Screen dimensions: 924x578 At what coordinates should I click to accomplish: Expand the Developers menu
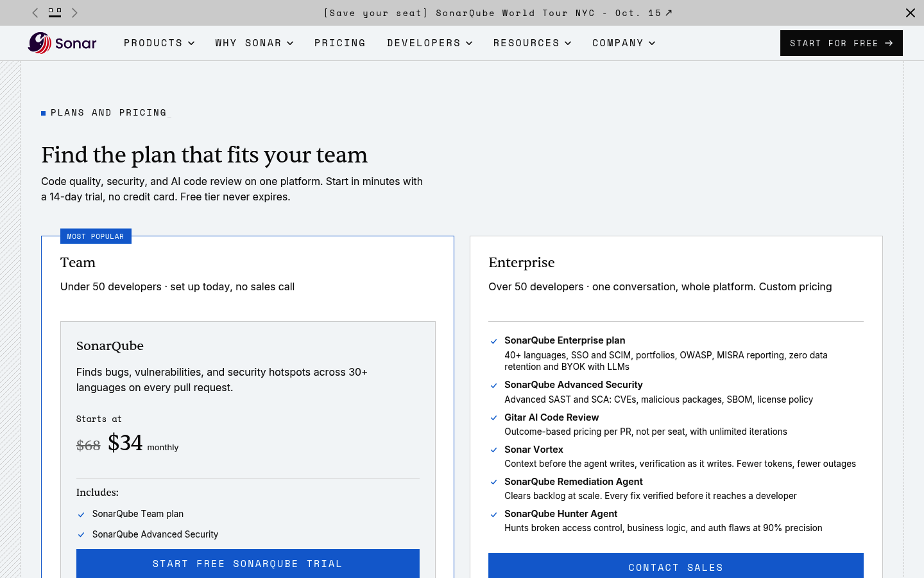click(430, 43)
